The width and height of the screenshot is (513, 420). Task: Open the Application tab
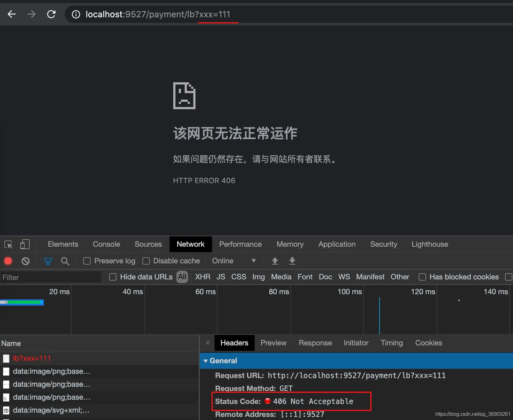click(337, 244)
